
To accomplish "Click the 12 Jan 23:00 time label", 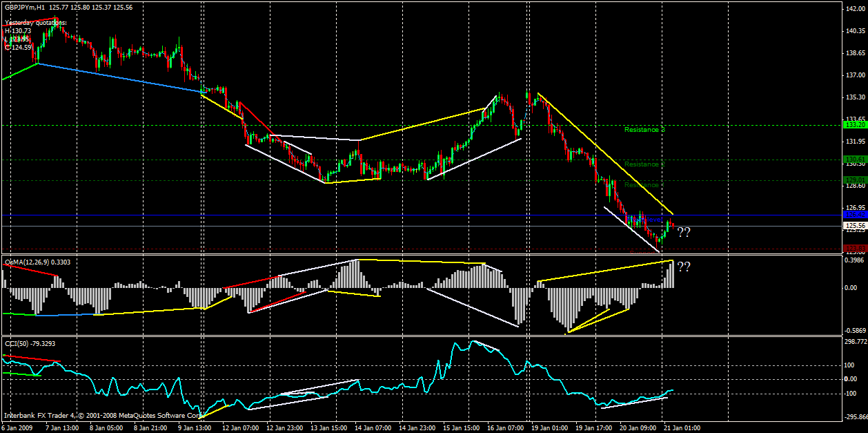I will coord(284,427).
